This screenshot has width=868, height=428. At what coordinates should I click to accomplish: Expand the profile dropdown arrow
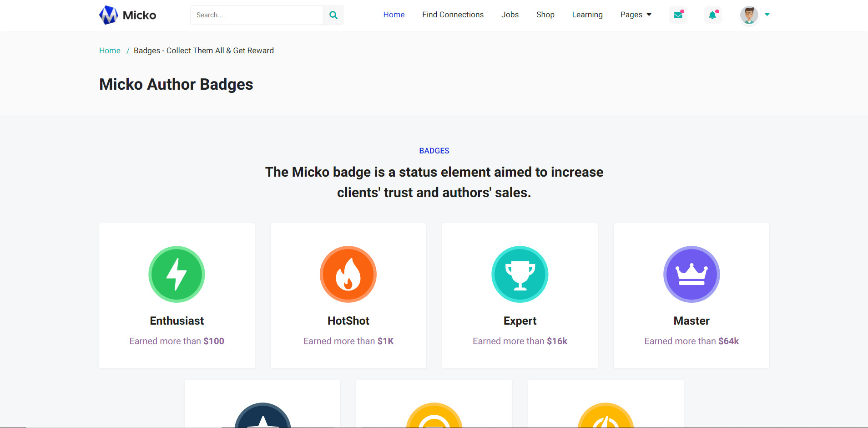click(x=767, y=15)
